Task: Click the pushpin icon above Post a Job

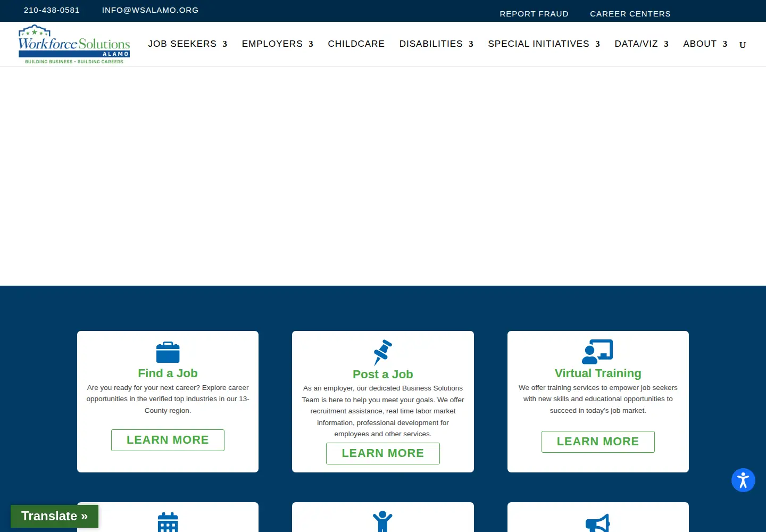Action: [x=383, y=352]
